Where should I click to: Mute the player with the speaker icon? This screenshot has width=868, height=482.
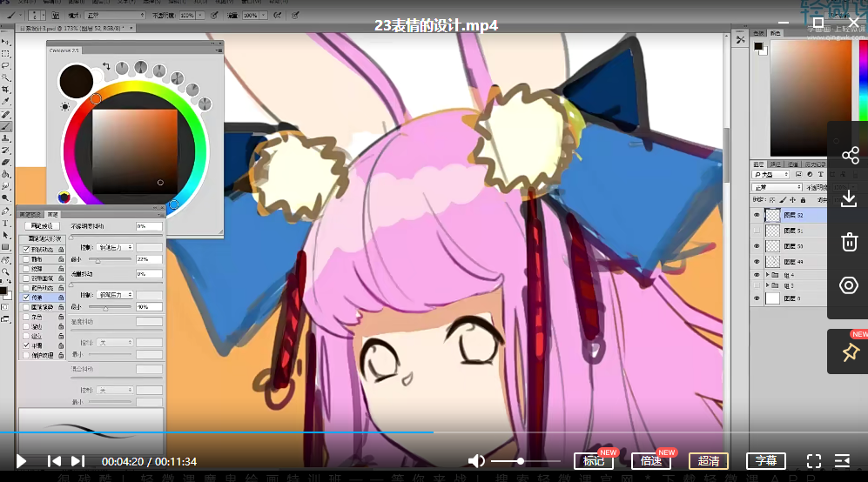(x=476, y=461)
